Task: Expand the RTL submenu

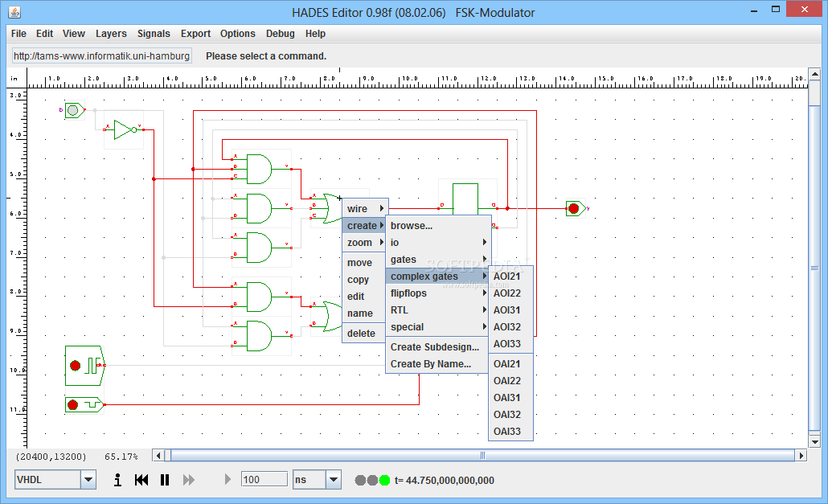Action: 438,309
